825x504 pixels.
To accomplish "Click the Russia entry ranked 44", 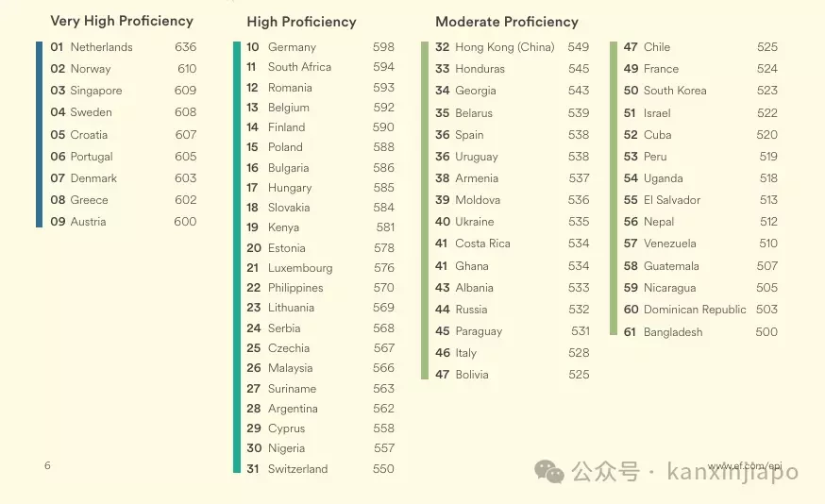I will (512, 310).
